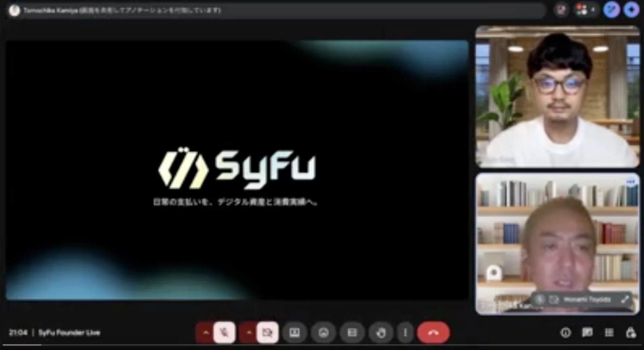644x350 pixels.
Task: Open host controls lock icon
Action: [x=631, y=333]
